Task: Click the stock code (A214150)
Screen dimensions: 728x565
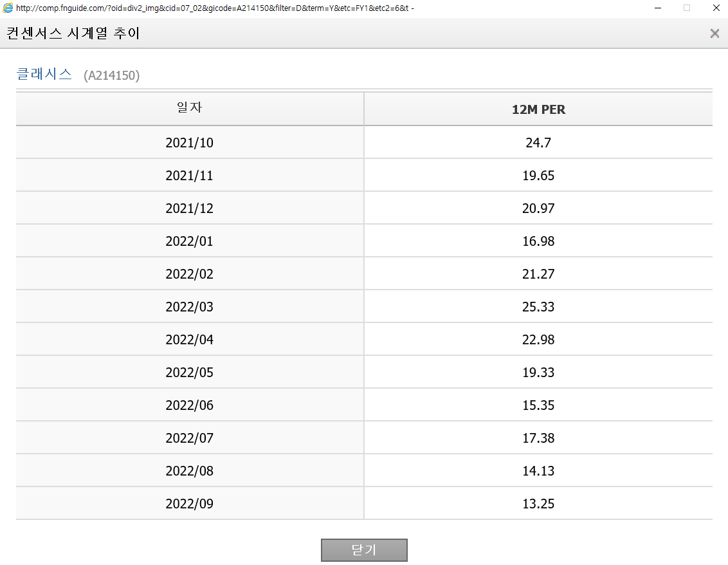Action: tap(111, 75)
